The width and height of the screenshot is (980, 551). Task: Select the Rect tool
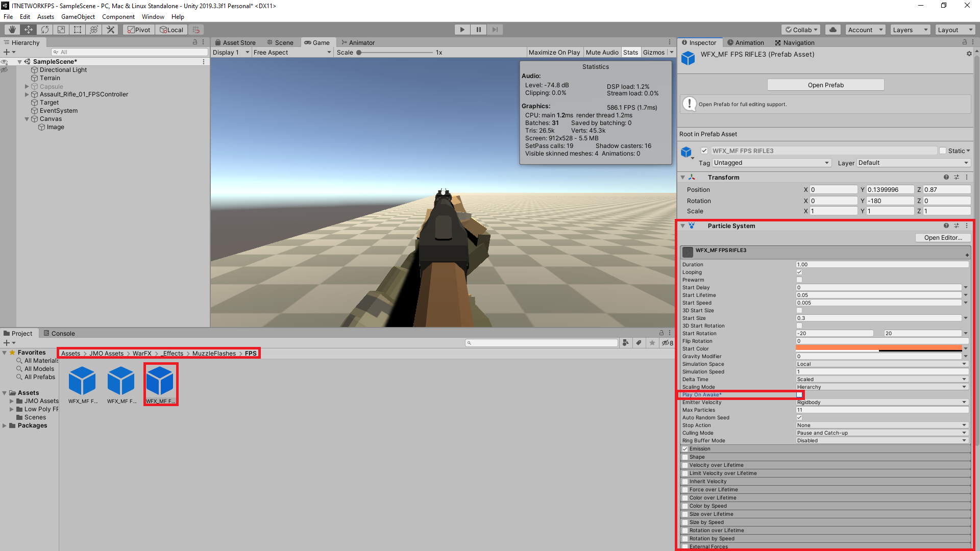pyautogui.click(x=77, y=29)
